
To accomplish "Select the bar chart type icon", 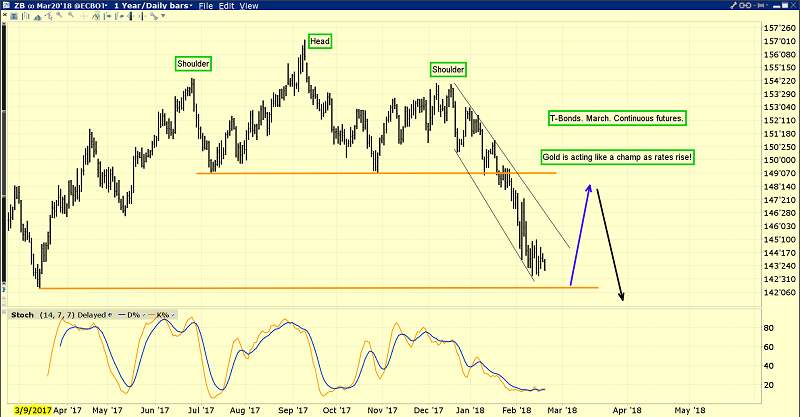I will 26,16.
